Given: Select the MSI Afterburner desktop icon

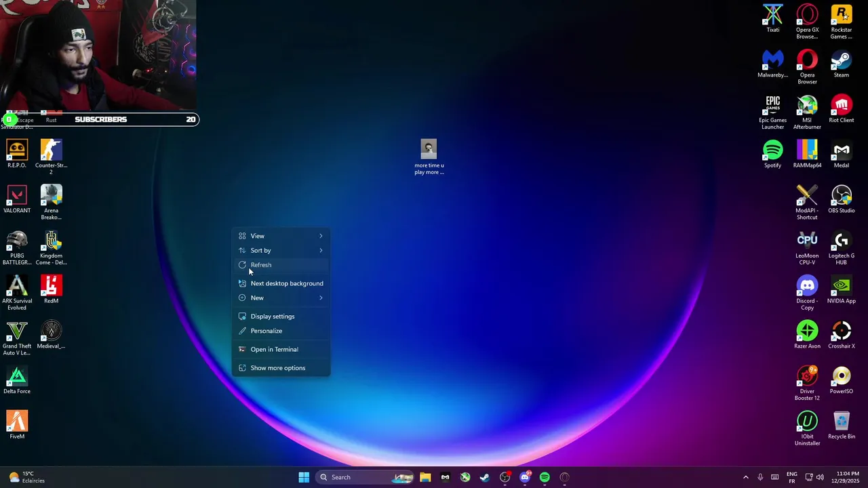Looking at the screenshot, I should pos(807,112).
